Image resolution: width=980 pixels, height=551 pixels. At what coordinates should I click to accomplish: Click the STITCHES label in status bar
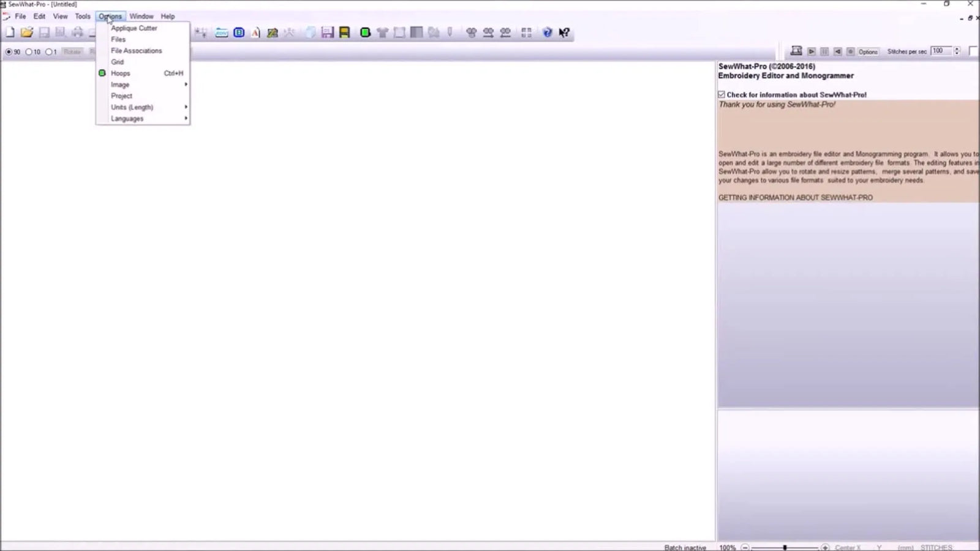coord(937,547)
